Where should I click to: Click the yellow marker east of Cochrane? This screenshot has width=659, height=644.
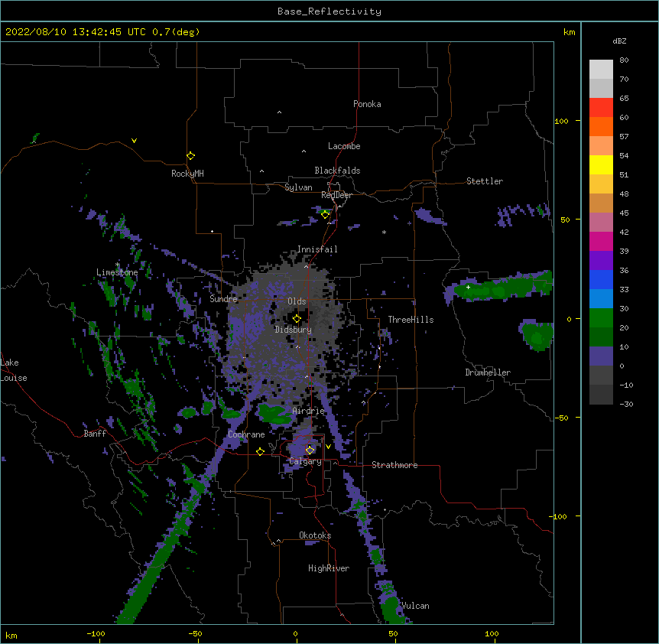[260, 451]
